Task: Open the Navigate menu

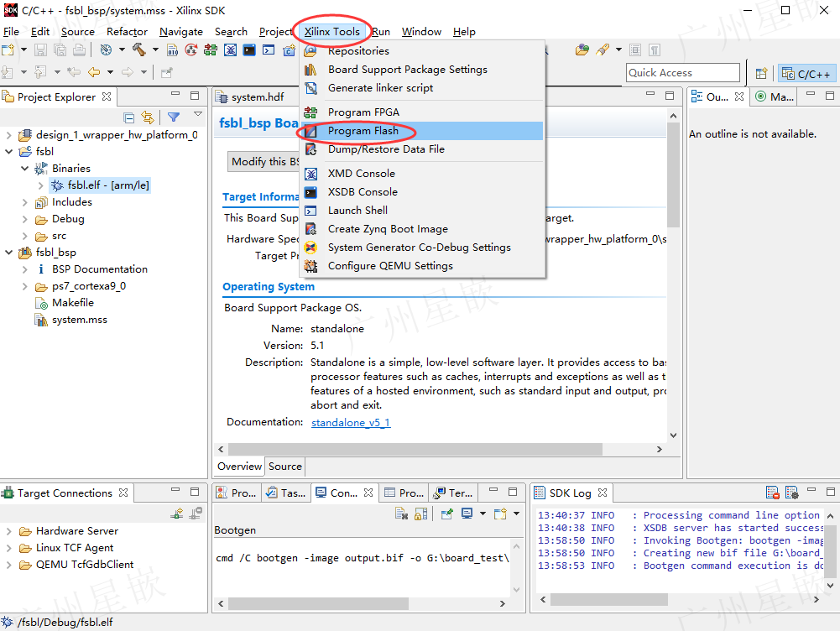Action: pos(181,32)
